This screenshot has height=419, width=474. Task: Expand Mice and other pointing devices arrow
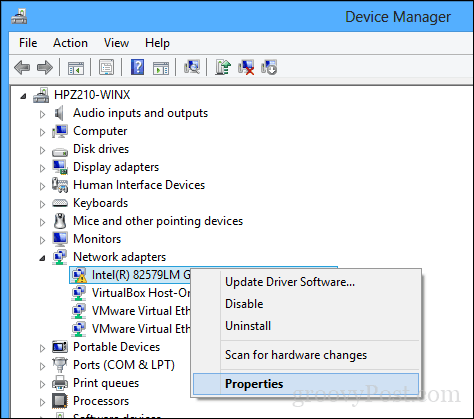42,222
